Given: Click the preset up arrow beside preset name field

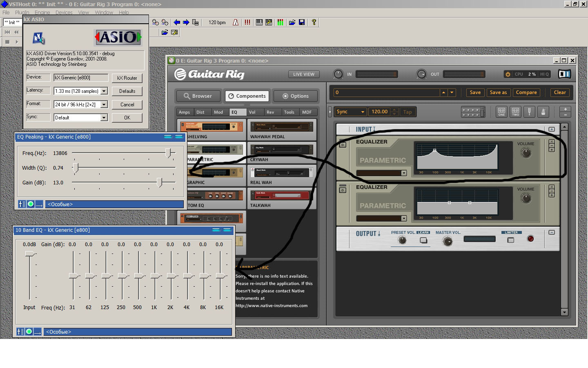Looking at the screenshot, I should coord(443,92).
